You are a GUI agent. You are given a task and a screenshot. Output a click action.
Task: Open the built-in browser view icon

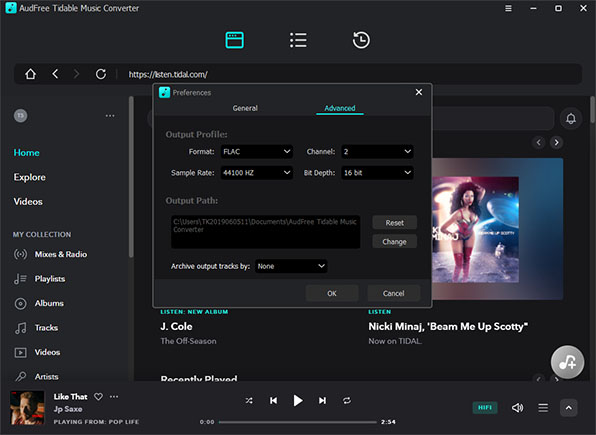click(x=235, y=40)
